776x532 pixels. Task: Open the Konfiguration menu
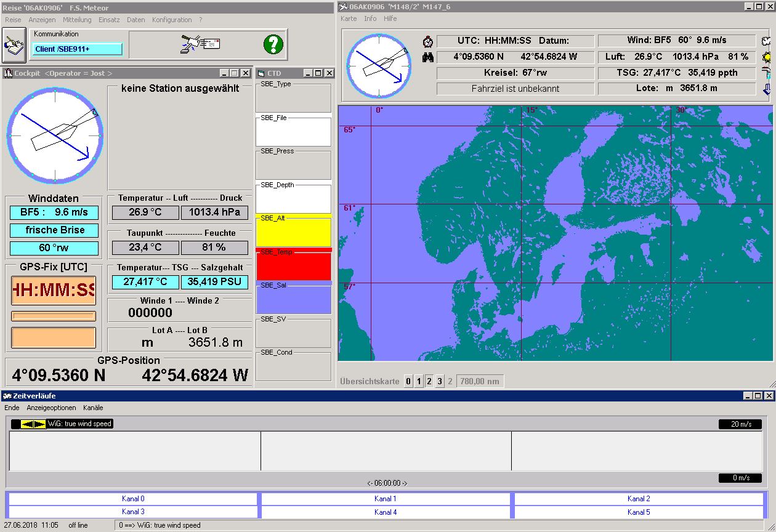172,20
